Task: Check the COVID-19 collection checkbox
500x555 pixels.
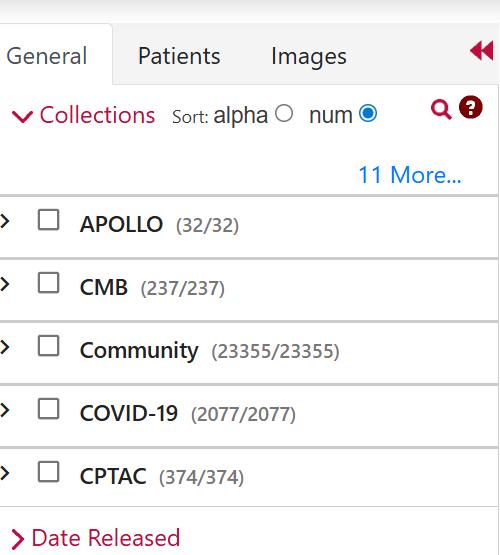Action: [48, 409]
